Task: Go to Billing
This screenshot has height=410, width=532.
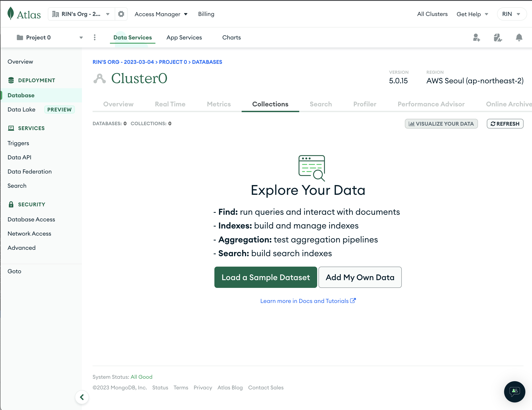Action: click(206, 14)
